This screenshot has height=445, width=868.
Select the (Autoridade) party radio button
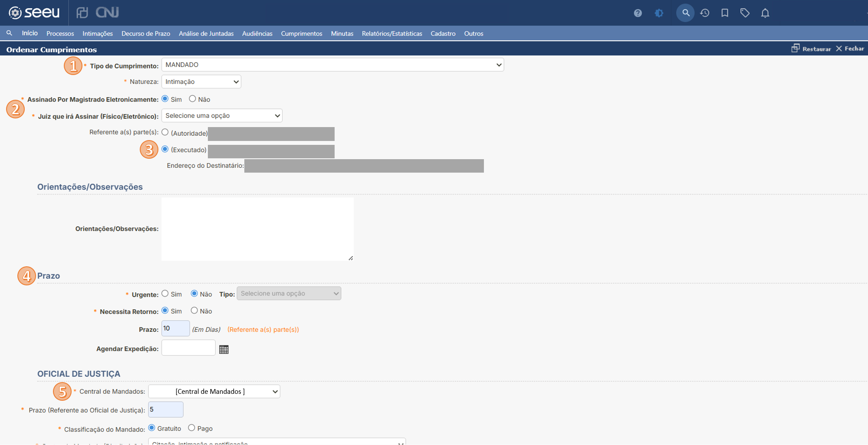tap(165, 132)
